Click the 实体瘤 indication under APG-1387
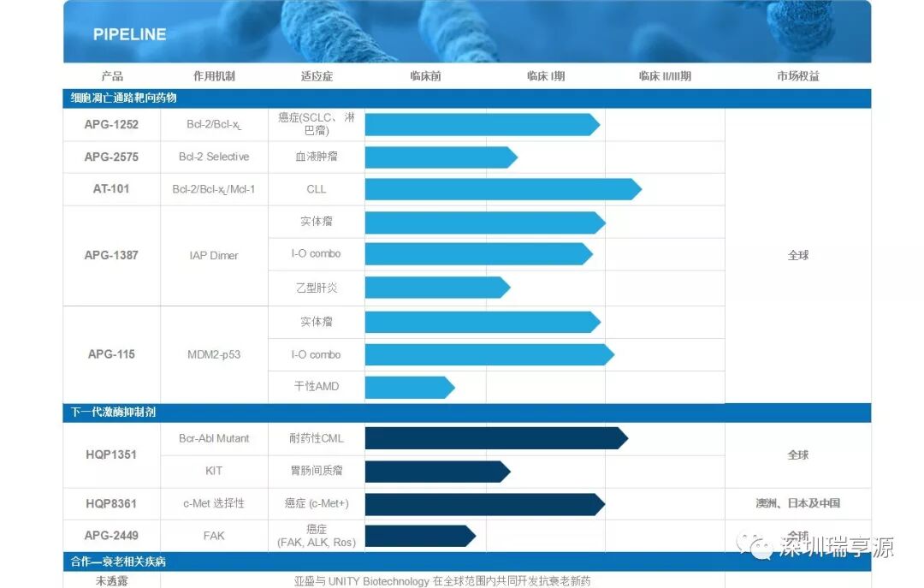The width and height of the screenshot is (924, 588). tap(317, 221)
